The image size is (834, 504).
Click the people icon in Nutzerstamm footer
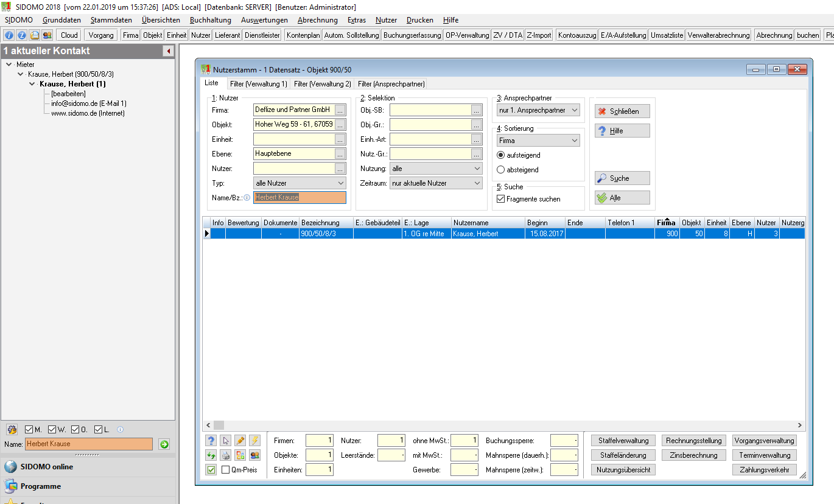pos(255,455)
